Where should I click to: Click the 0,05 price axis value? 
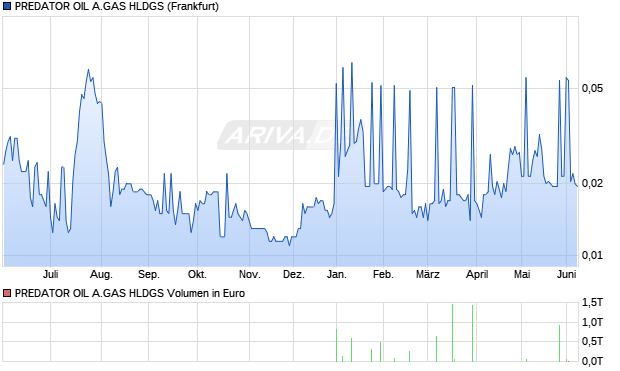pos(592,89)
